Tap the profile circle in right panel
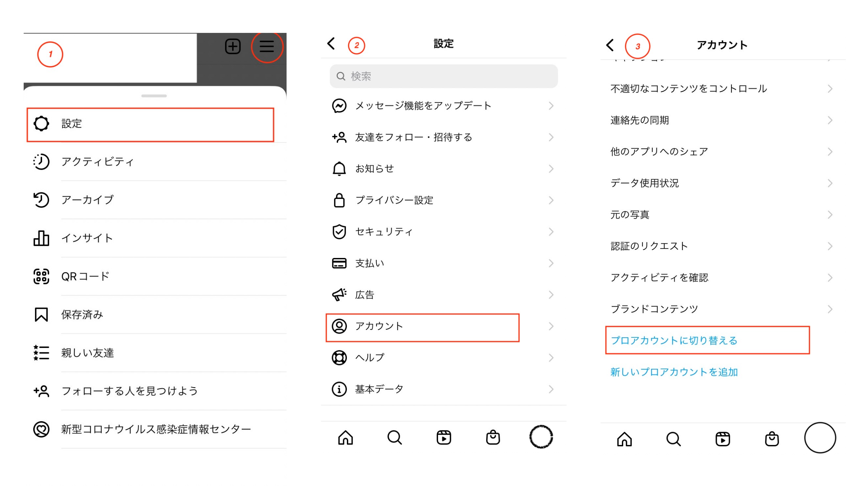 pos(820,438)
